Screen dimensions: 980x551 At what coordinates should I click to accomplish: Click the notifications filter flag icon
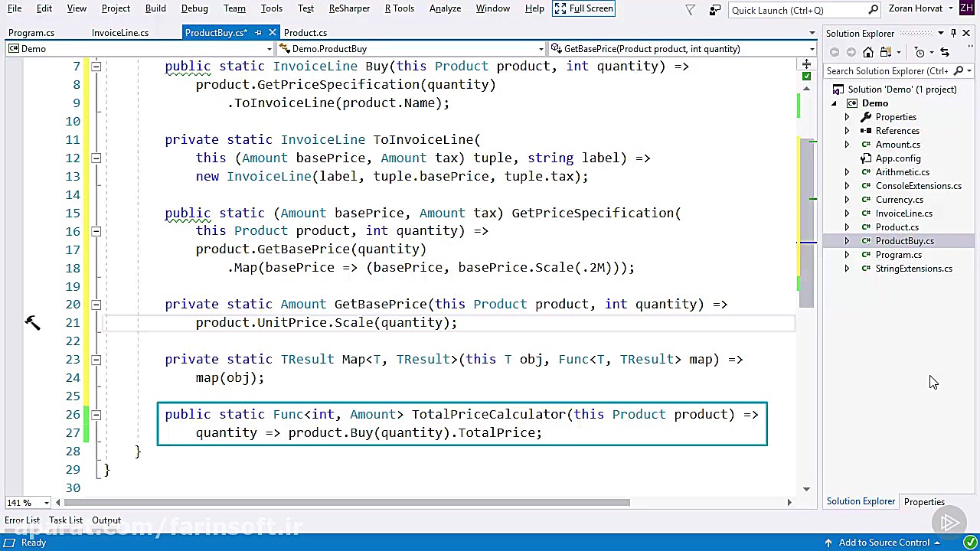691,9
